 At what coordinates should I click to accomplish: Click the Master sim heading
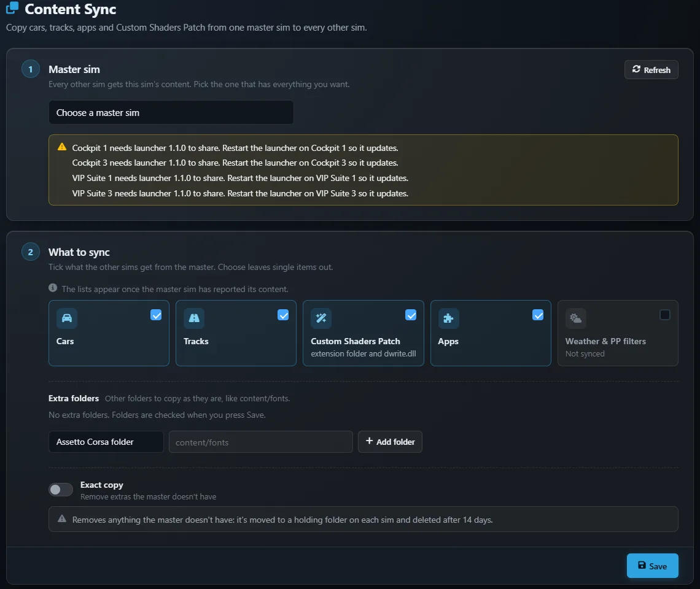point(74,69)
